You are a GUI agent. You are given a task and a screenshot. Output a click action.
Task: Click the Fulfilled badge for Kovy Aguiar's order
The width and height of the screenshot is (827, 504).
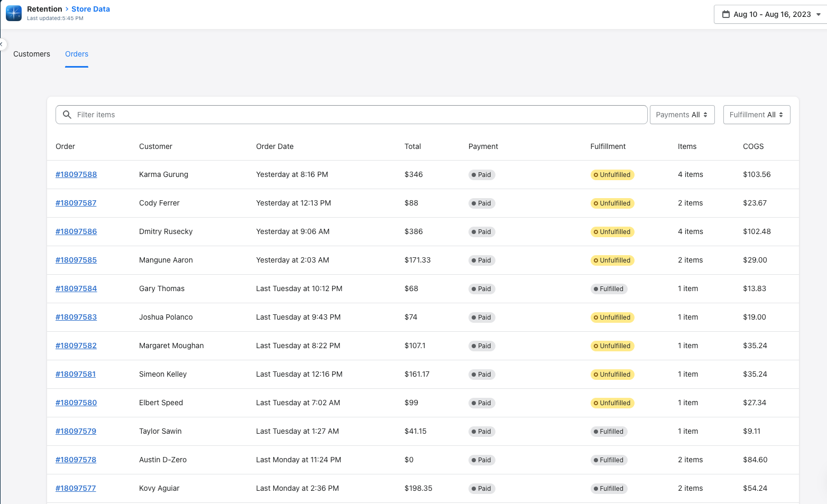[609, 489]
